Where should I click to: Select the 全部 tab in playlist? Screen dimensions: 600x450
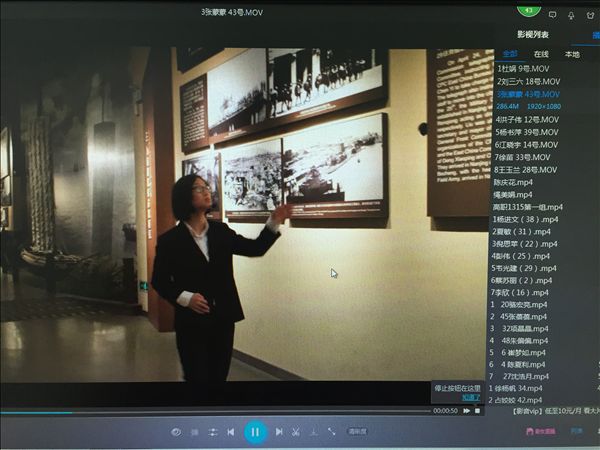(510, 54)
